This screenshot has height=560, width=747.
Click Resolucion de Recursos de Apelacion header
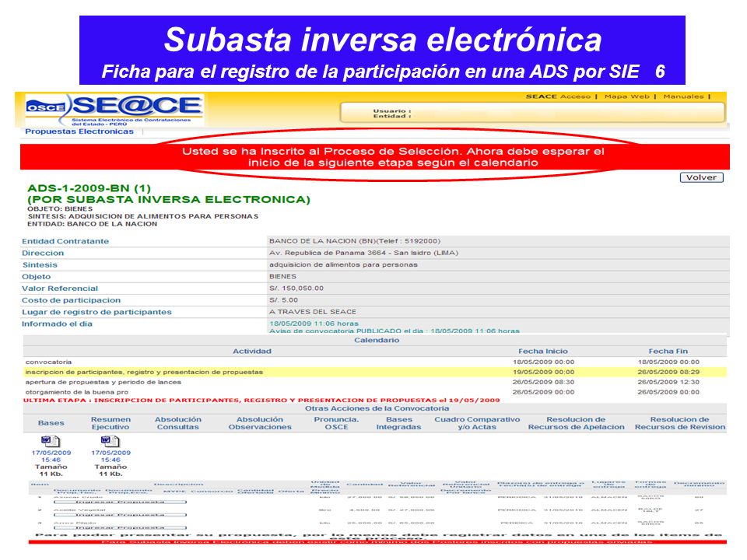(576, 423)
